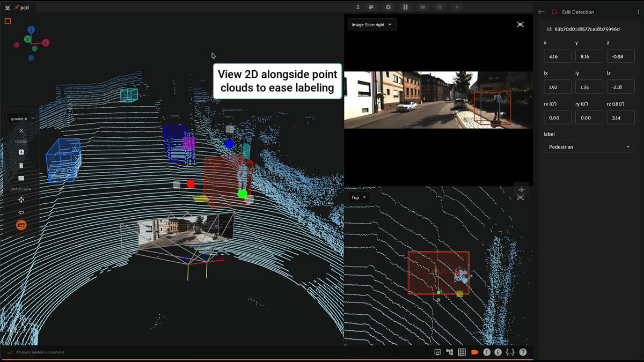644x362 pixels.
Task: Open the help question mark icon
Action: pyautogui.click(x=523, y=352)
